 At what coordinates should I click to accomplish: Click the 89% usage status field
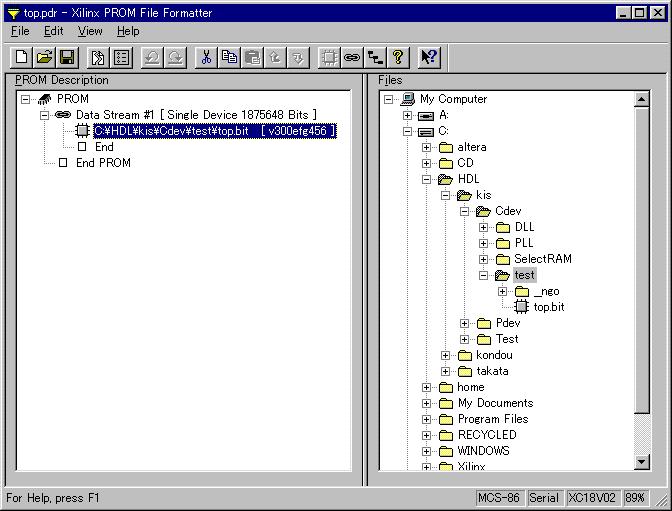(635, 498)
